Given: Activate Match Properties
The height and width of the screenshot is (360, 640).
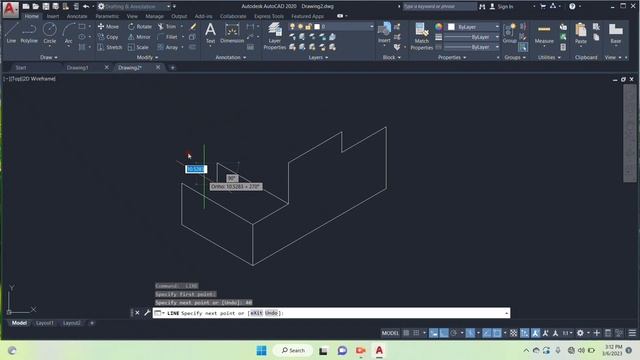Looking at the screenshot, I should click(421, 36).
